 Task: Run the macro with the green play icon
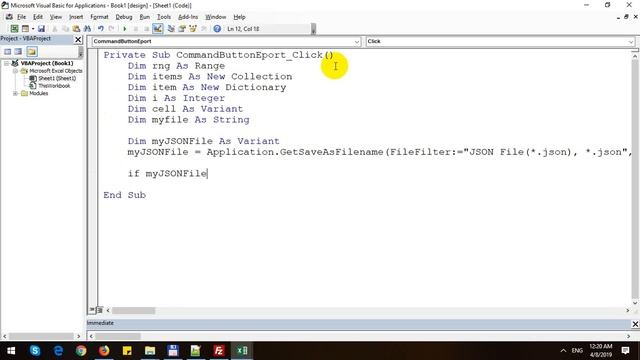[x=124, y=29]
